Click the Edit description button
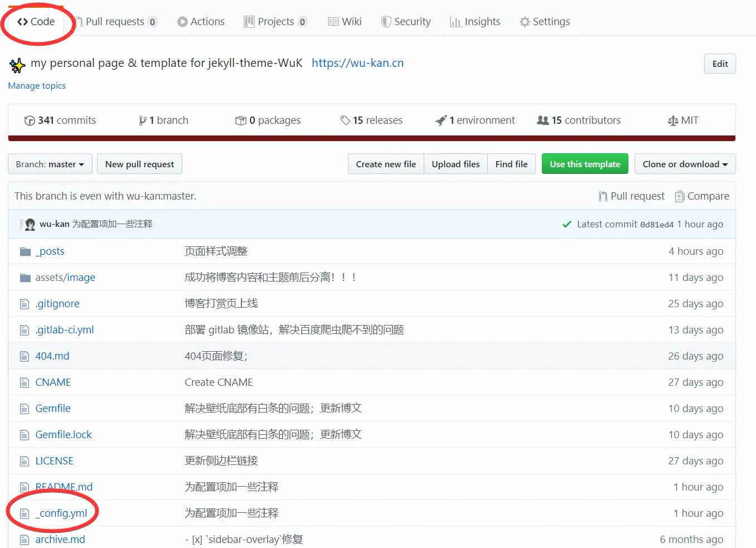 720,64
